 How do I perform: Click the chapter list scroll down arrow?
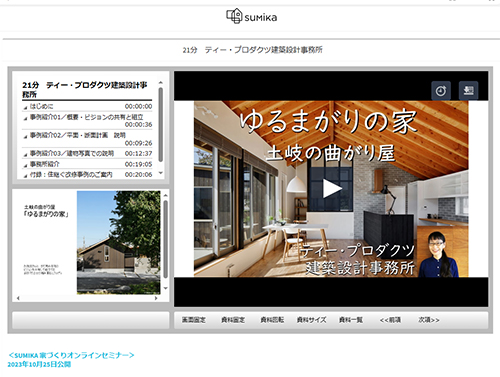coord(161,173)
